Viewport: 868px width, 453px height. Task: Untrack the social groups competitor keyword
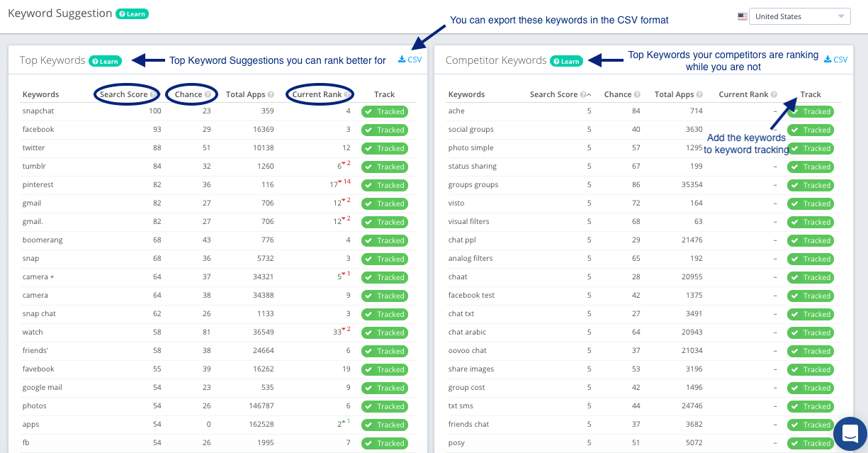click(x=811, y=130)
